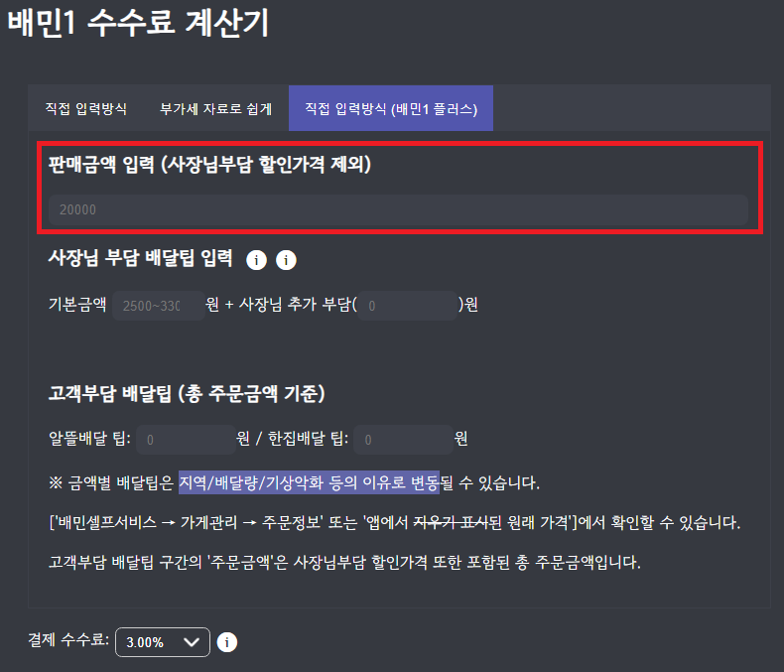784x672 pixels.
Task: Click the 판매금액 input field showing 20000
Action: pyautogui.click(x=398, y=209)
